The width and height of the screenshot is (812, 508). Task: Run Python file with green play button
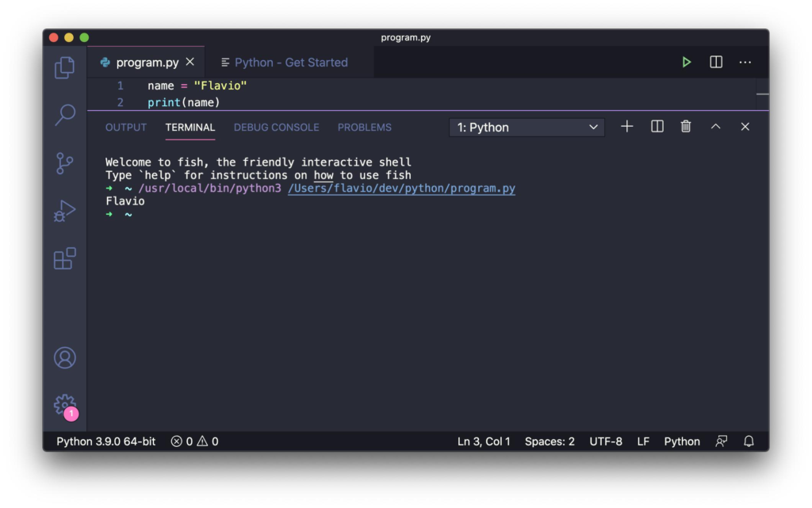686,62
